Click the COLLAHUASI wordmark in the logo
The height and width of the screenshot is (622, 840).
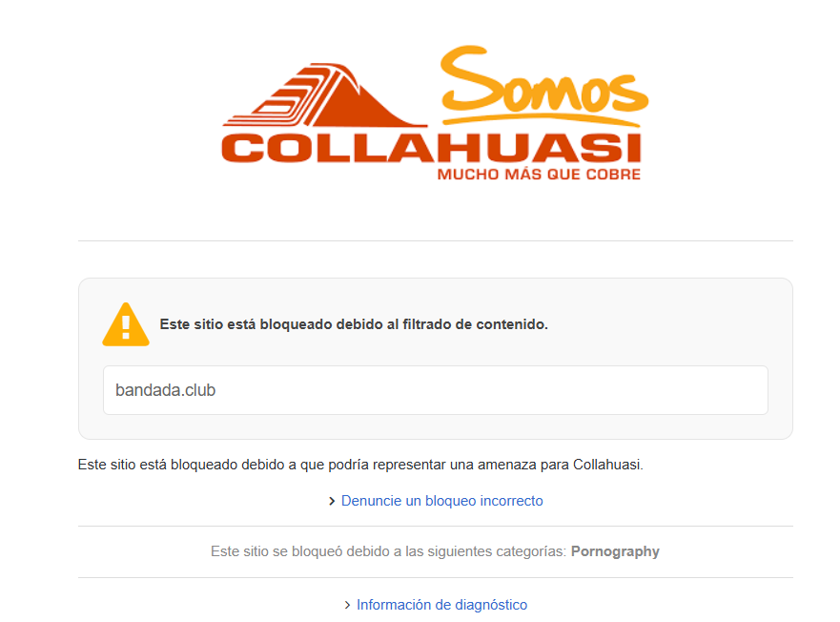(431, 148)
